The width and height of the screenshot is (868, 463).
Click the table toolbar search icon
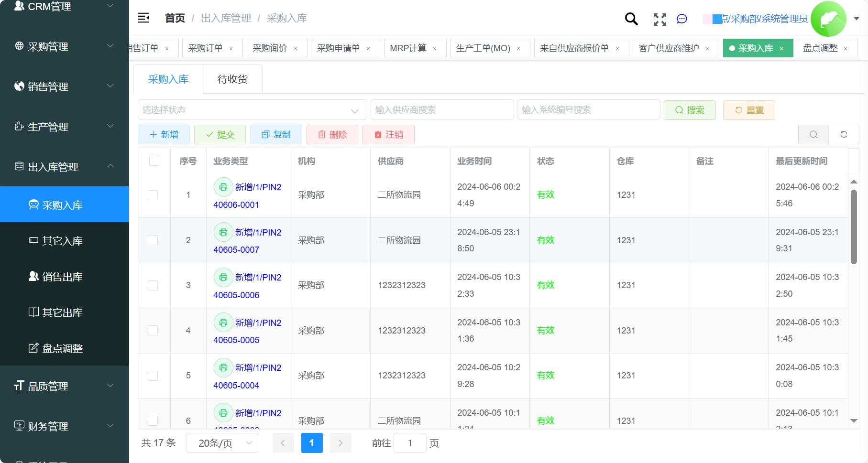coord(813,134)
